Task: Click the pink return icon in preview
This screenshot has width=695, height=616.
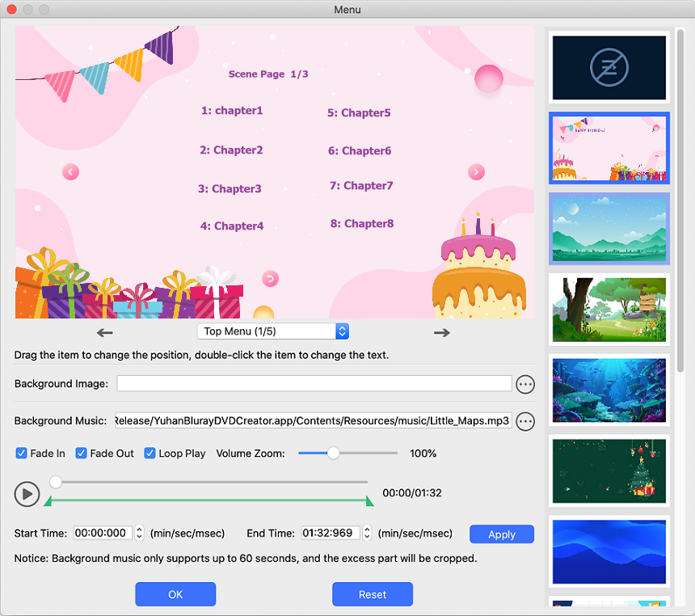Action: [x=271, y=279]
